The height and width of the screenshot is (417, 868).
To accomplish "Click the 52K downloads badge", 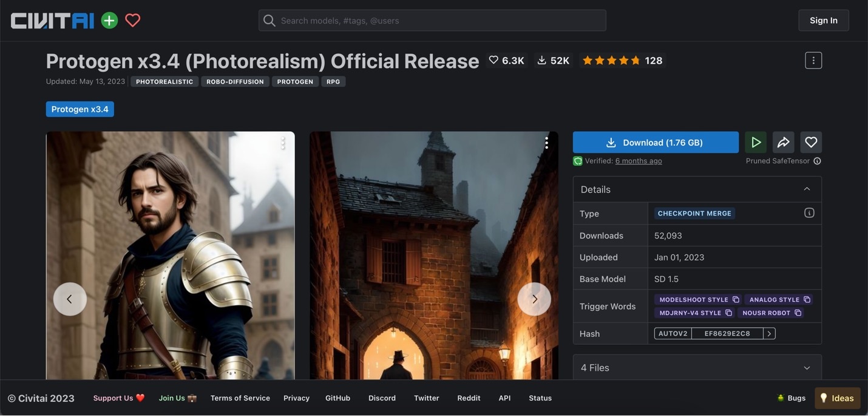I will [553, 61].
